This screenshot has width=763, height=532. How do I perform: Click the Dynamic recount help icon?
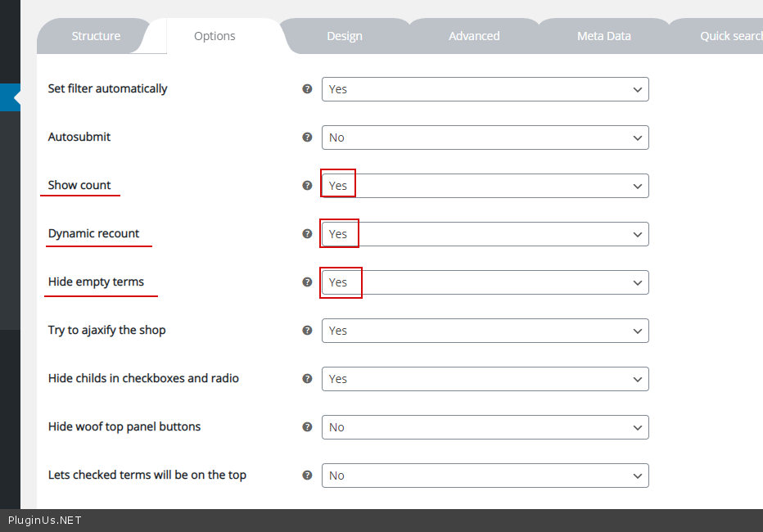tap(307, 233)
